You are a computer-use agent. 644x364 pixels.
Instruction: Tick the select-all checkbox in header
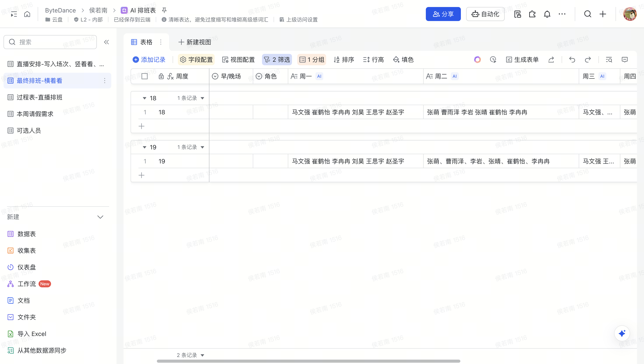(145, 76)
